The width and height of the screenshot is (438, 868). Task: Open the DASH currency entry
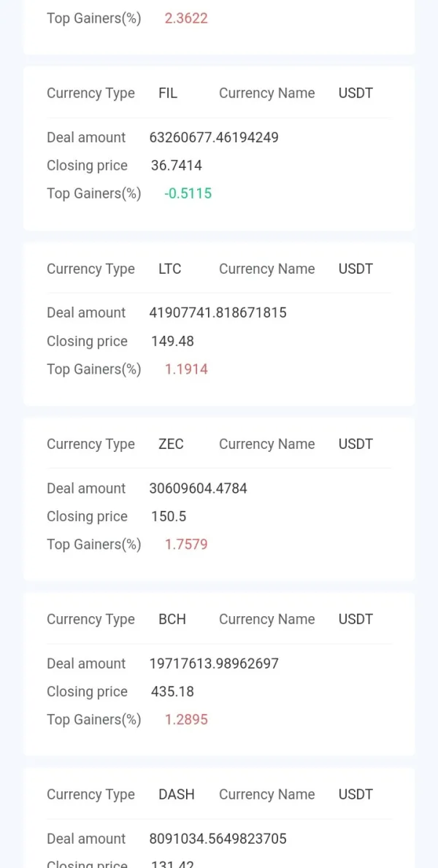[177, 794]
